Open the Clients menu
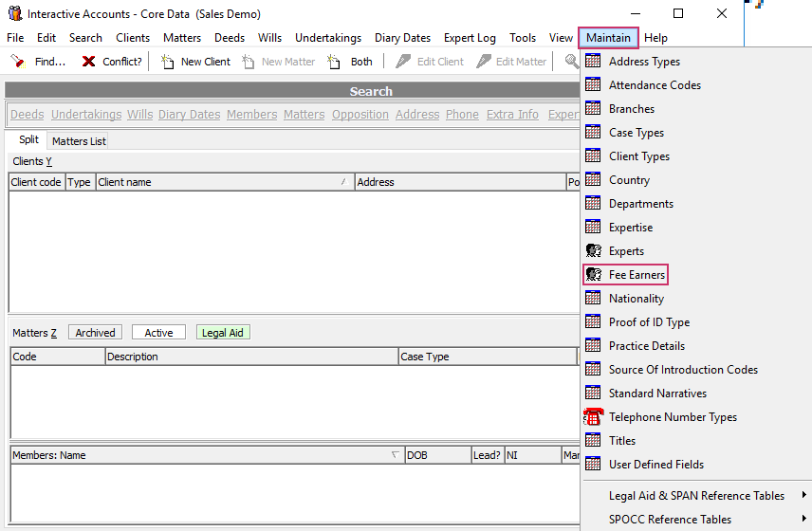 (133, 38)
